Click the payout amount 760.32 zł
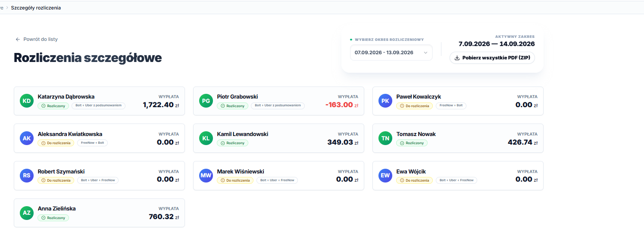644x232 pixels. 164,217
